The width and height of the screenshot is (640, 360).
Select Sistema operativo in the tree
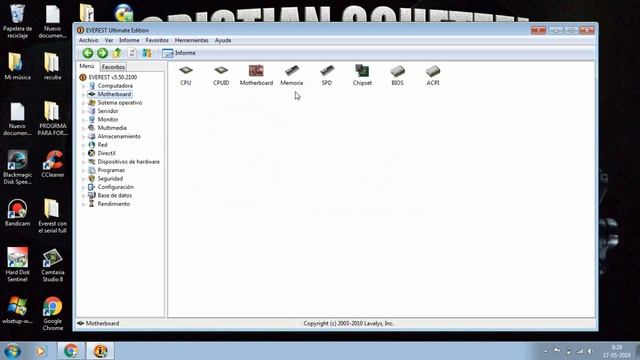point(120,103)
